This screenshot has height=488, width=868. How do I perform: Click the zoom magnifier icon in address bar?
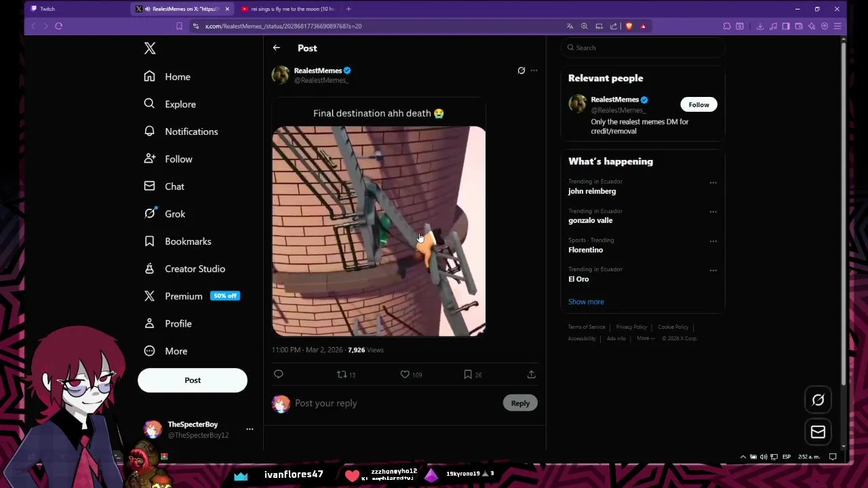[584, 26]
